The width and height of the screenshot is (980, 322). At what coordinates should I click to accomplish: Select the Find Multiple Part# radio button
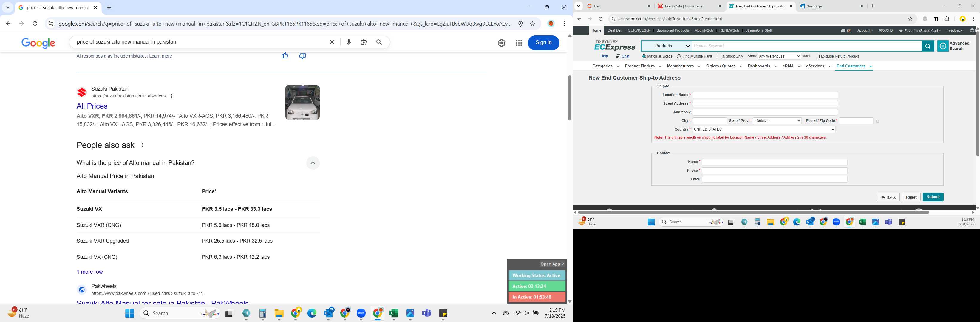click(x=679, y=57)
